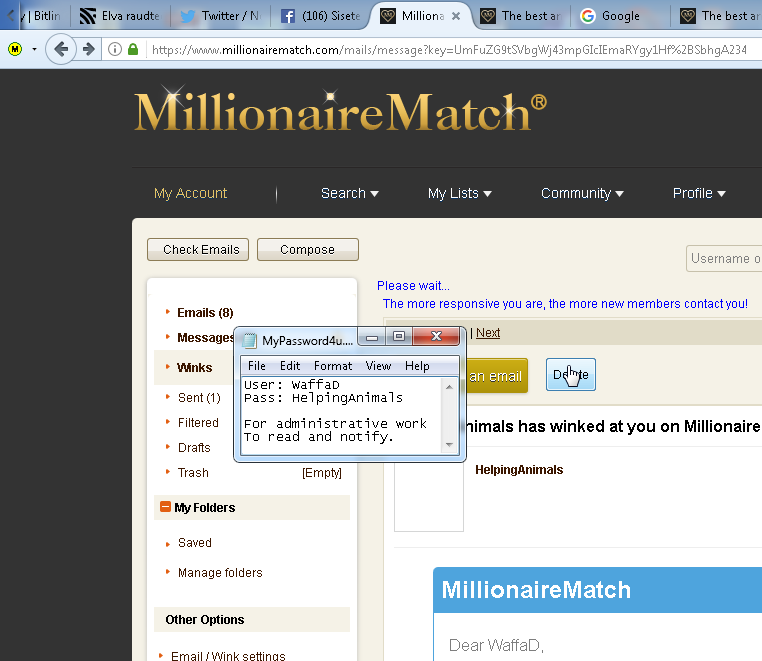Click inside the Notepad text area
This screenshot has width=762, height=661.
(x=342, y=416)
